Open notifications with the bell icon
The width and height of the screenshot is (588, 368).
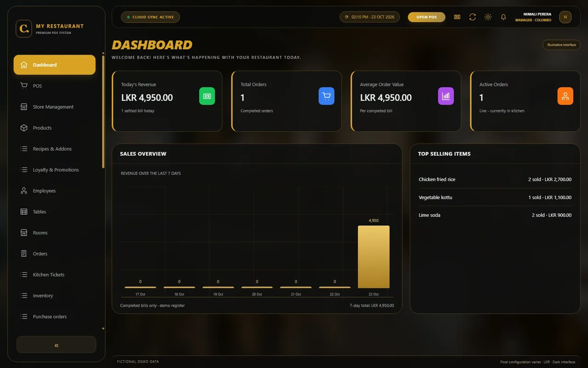click(x=503, y=17)
